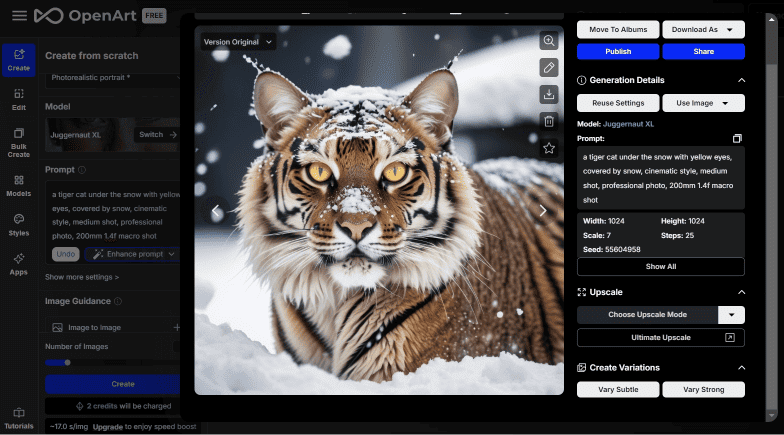This screenshot has height=435, width=784.
Task: Open the Models sidebar tab
Action: click(x=18, y=186)
